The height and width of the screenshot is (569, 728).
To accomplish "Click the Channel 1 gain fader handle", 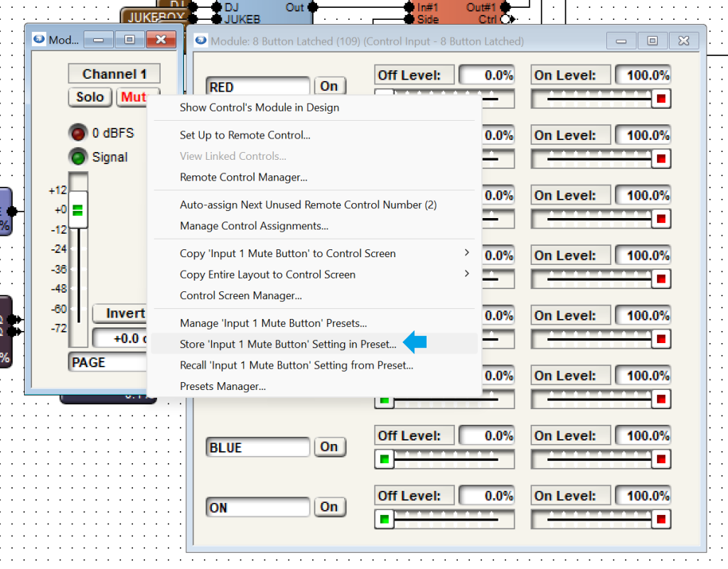I will [x=77, y=210].
